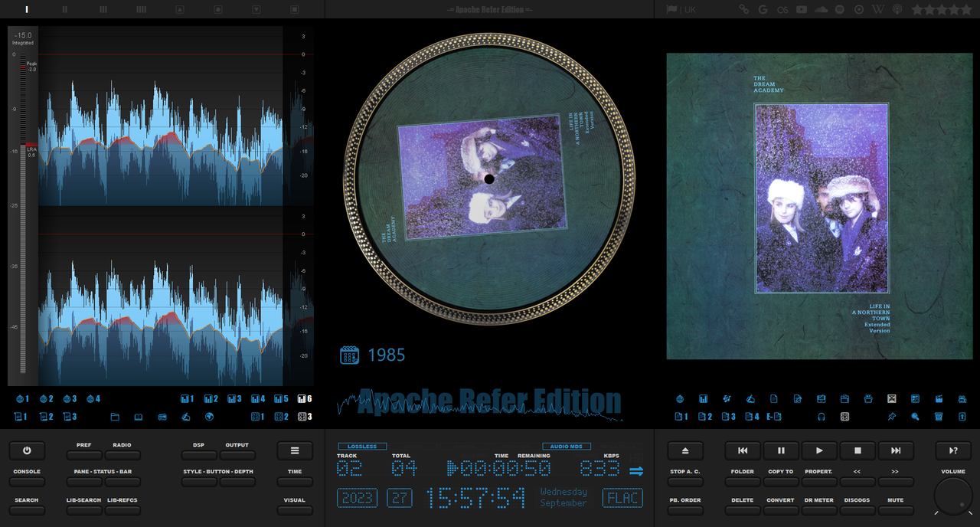Select the first single-panel layout tab in top bar

click(x=27, y=9)
